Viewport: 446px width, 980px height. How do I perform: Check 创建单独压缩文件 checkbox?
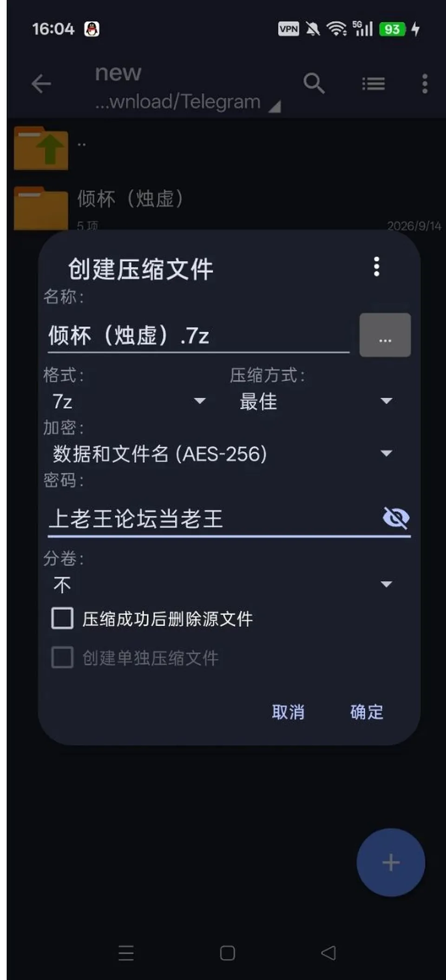click(62, 657)
